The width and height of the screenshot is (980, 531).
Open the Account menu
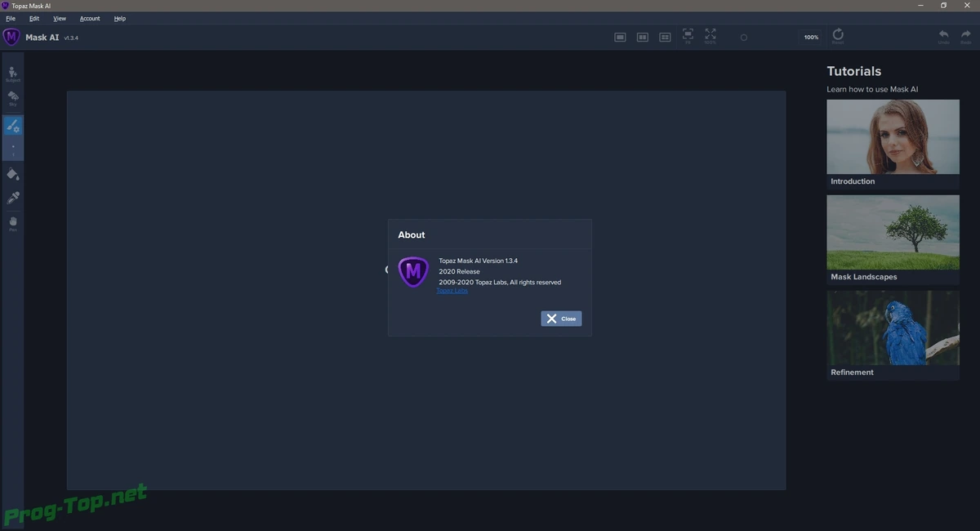tap(90, 18)
